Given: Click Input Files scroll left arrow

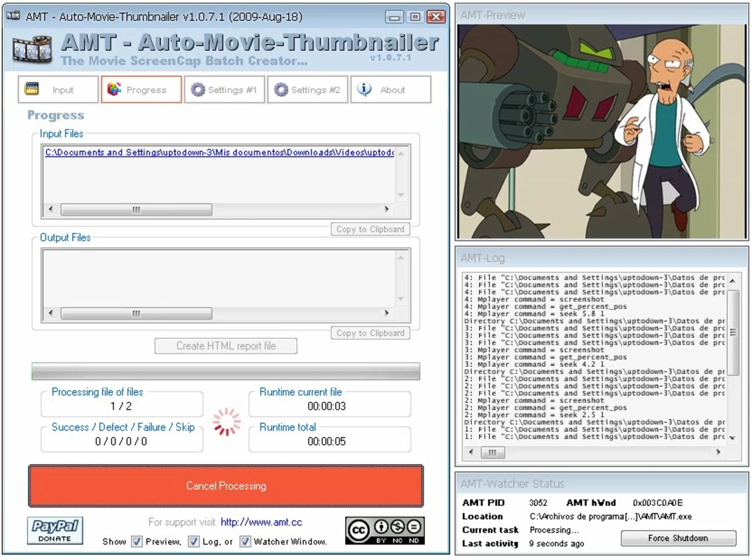Looking at the screenshot, I should 51,209.
